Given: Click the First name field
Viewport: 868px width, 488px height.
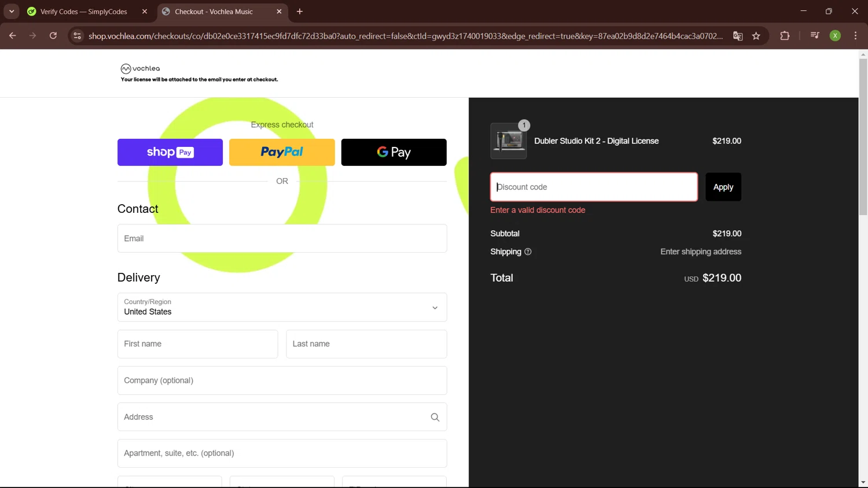Looking at the screenshot, I should click(x=198, y=344).
